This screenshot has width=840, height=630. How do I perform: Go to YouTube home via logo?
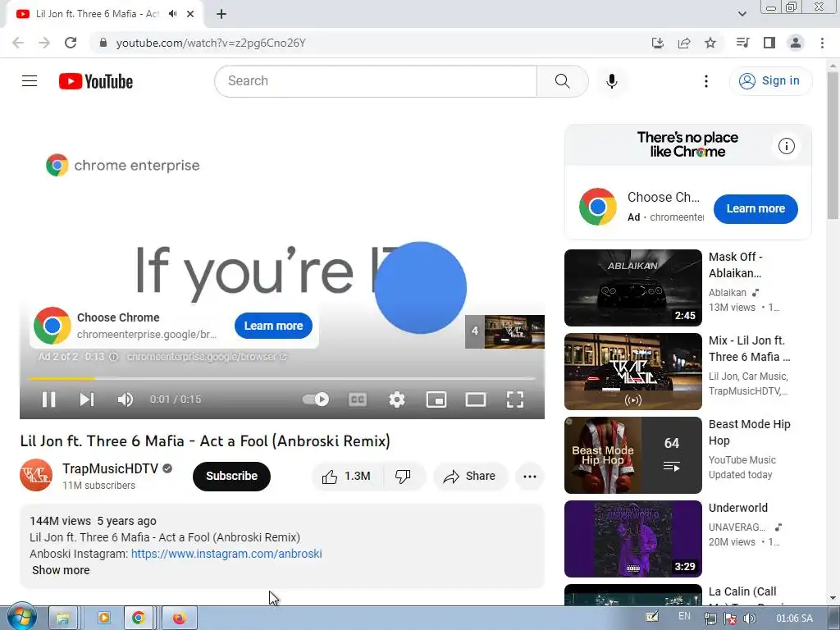(96, 81)
